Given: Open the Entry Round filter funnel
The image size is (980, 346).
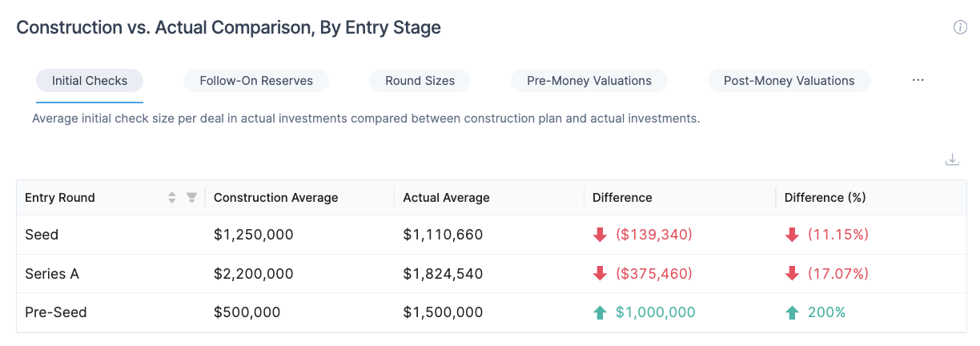Looking at the screenshot, I should [191, 198].
